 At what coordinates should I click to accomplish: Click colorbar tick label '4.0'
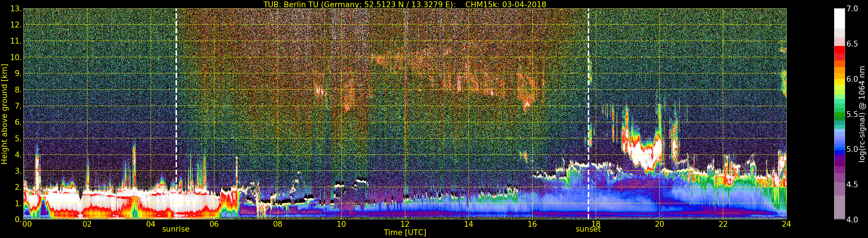pos(852,220)
